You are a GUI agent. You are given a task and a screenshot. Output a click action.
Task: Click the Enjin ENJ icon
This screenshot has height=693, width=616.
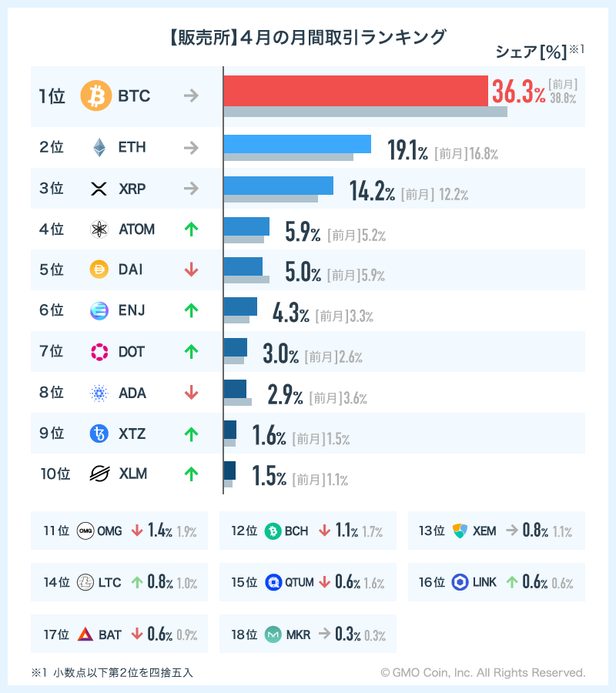(99, 310)
